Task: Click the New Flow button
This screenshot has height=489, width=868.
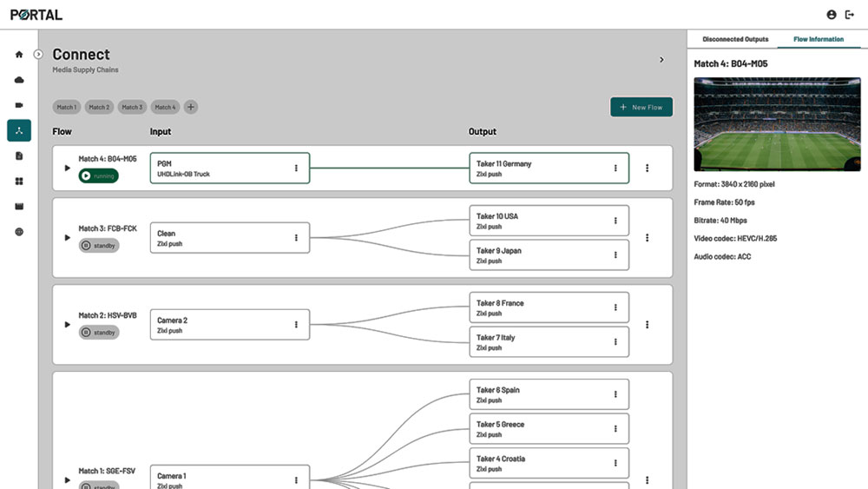Action: point(641,107)
